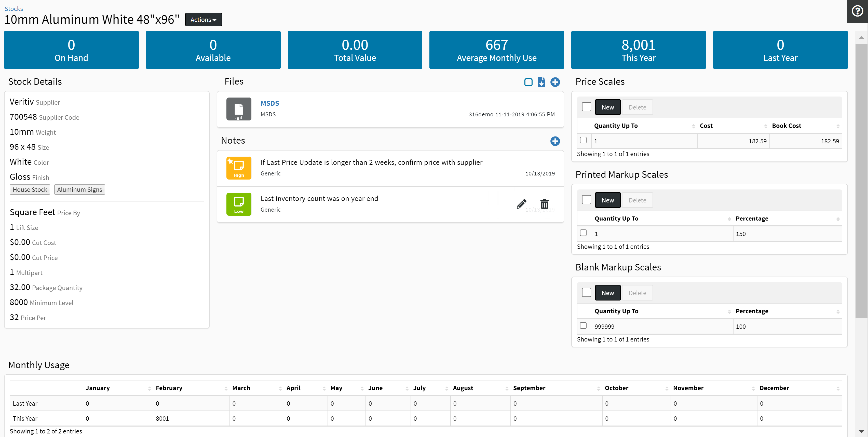Open the Actions dropdown

pos(203,20)
